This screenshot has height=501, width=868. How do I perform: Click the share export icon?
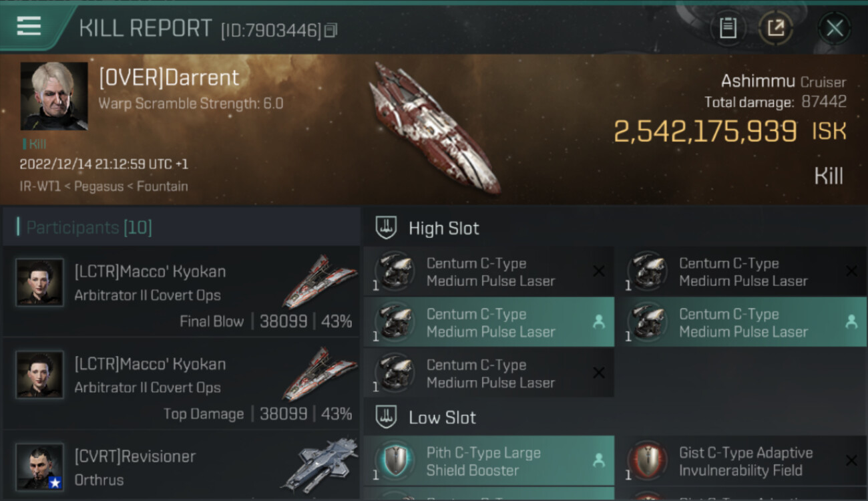pyautogui.click(x=775, y=28)
